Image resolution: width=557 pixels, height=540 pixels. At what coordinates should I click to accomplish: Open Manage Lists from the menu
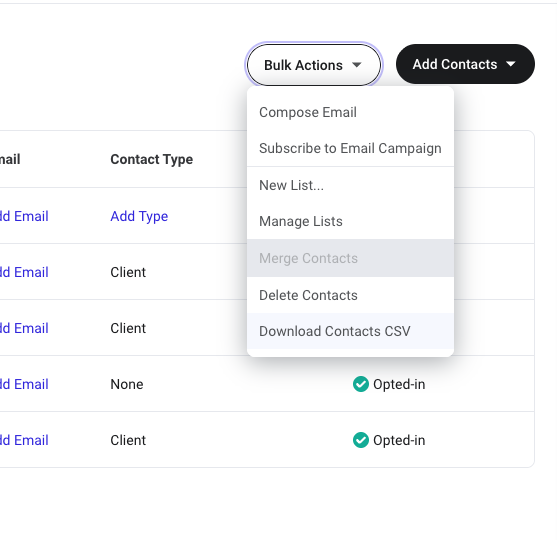350,221
